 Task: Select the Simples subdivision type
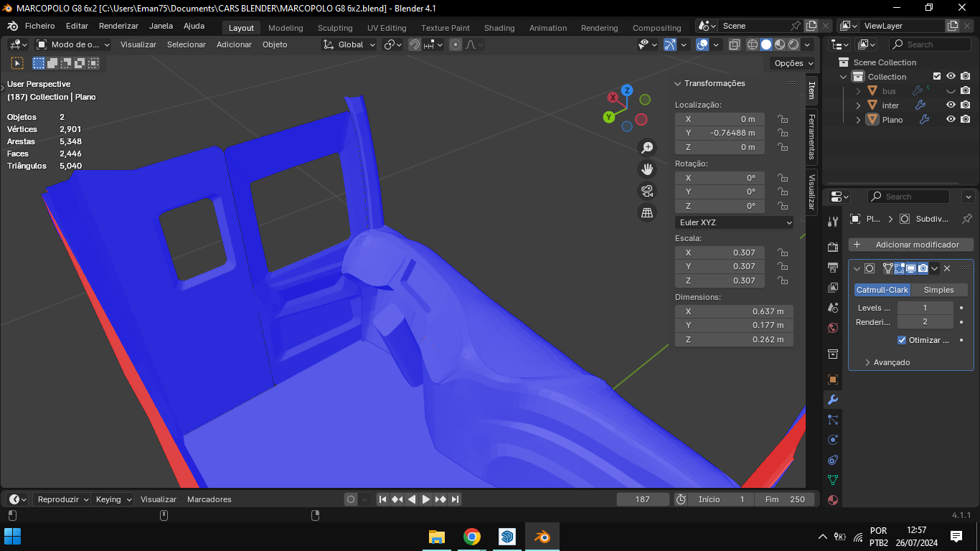click(938, 290)
